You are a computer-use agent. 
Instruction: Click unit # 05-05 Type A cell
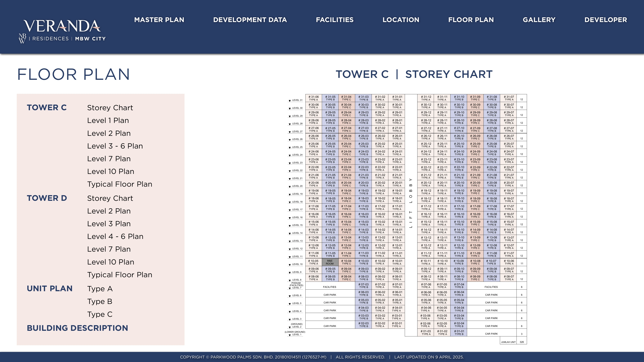(x=442, y=301)
